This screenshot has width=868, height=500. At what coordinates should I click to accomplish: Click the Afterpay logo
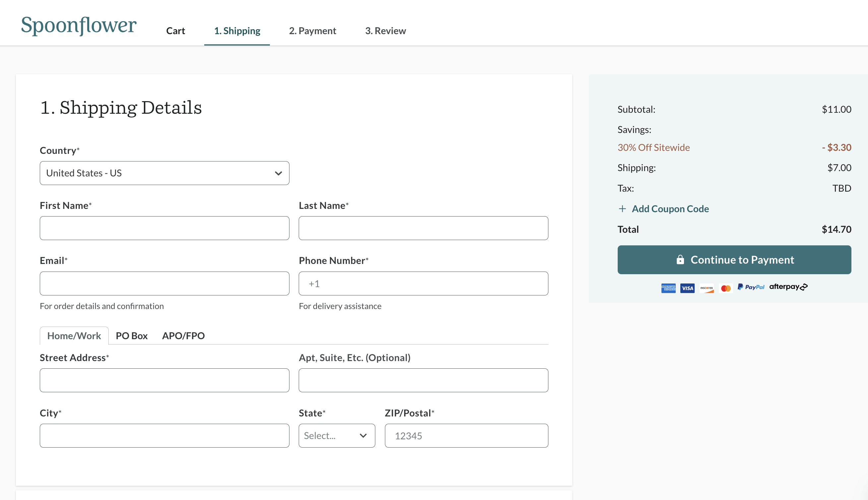788,287
